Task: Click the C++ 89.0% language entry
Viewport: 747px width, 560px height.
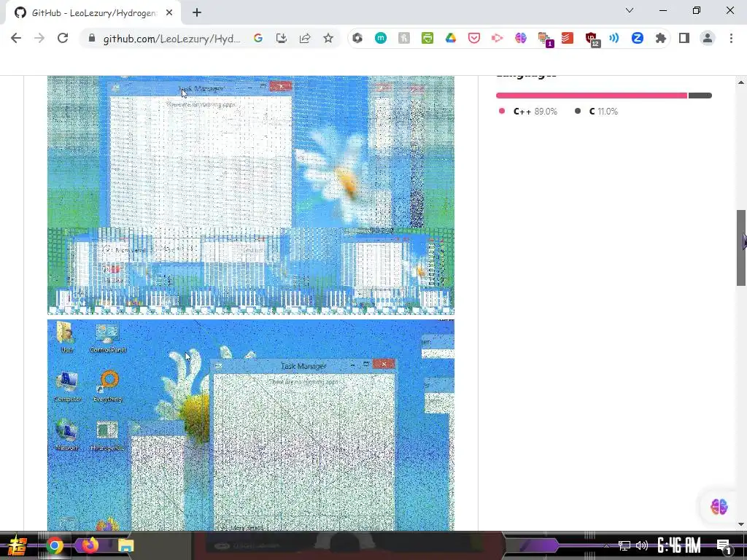Action: click(x=528, y=111)
